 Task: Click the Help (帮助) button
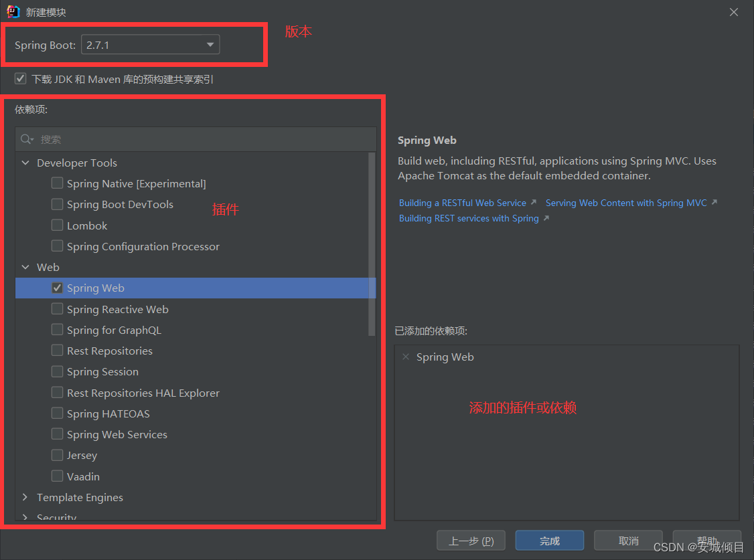click(707, 541)
